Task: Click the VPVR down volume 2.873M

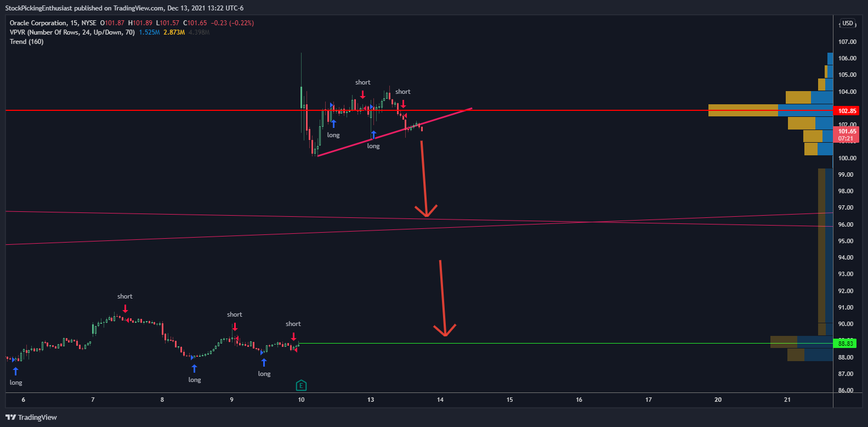Action: [x=174, y=32]
